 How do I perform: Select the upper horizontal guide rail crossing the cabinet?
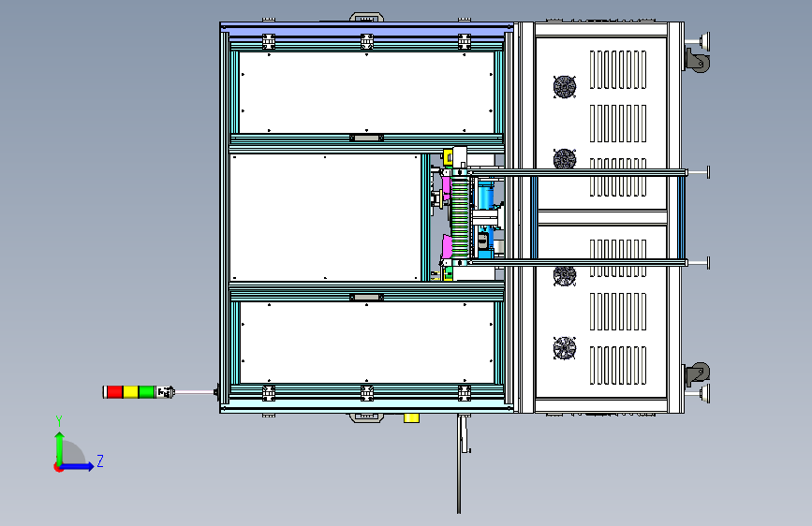(579, 172)
